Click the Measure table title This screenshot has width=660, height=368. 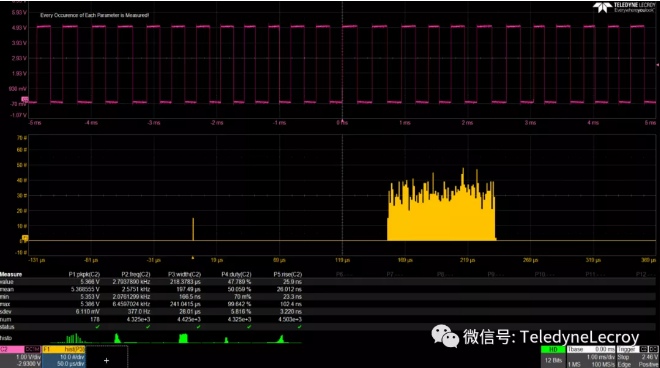click(11, 275)
